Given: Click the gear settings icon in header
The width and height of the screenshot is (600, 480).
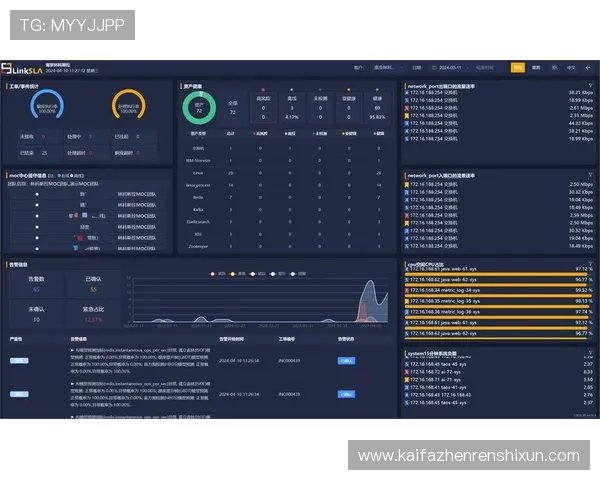Looking at the screenshot, I should point(553,68).
